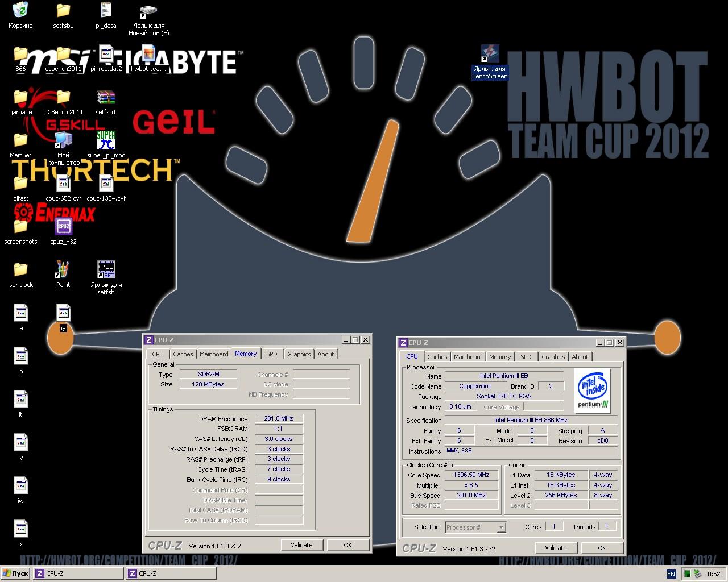
Task: Open SPD tab in right CPU-Z window
Action: coord(526,357)
